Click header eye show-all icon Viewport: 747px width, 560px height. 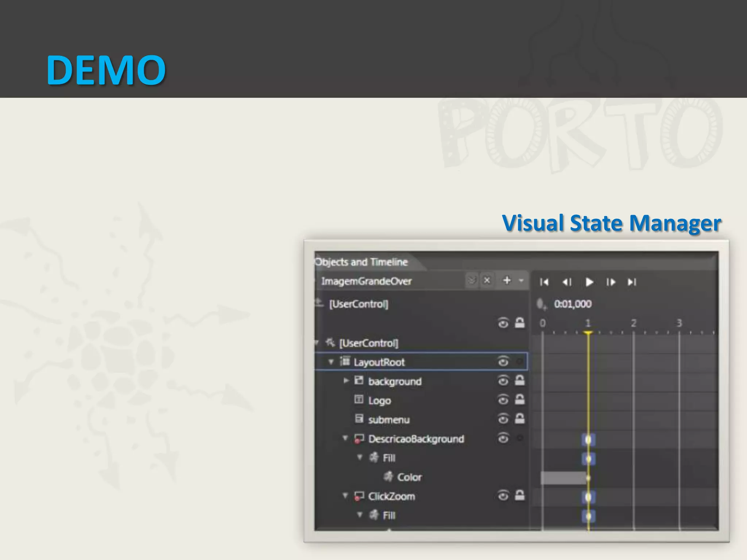click(503, 323)
